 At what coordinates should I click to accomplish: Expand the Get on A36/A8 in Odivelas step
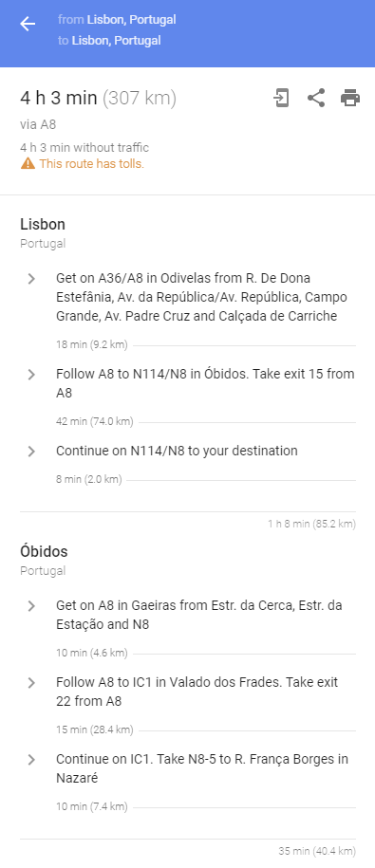click(x=31, y=279)
